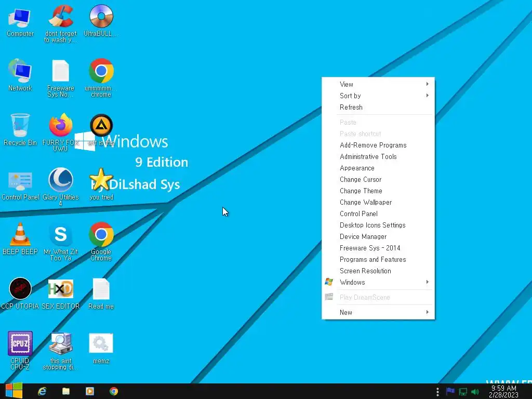
Task: Select the CCP UTOPIA icon
Action: click(x=20, y=294)
